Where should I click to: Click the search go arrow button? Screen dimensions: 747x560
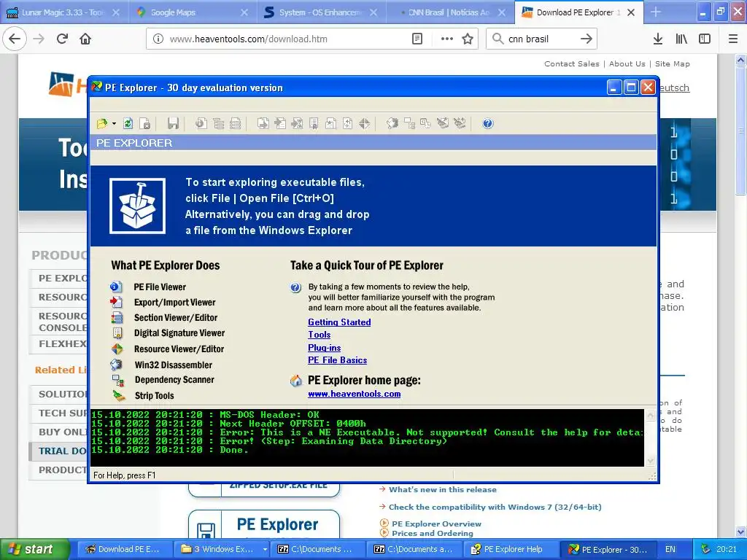click(x=587, y=39)
